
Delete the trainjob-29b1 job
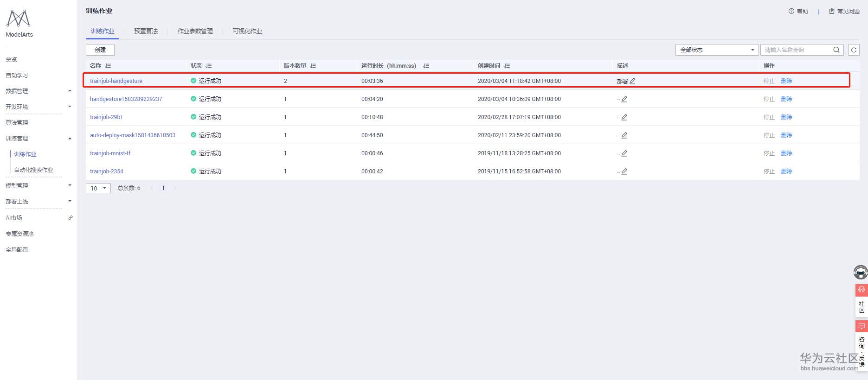pos(786,117)
